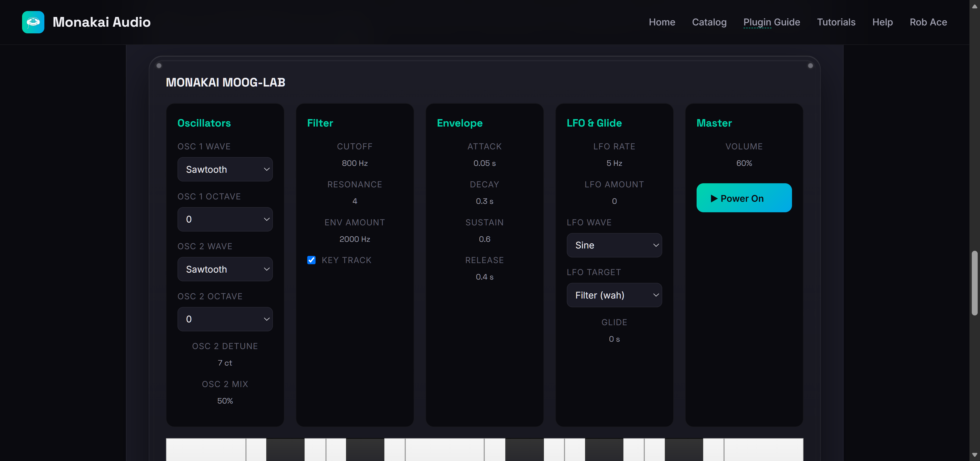Open the Rob Ace account link
This screenshot has width=980, height=461.
[928, 22]
